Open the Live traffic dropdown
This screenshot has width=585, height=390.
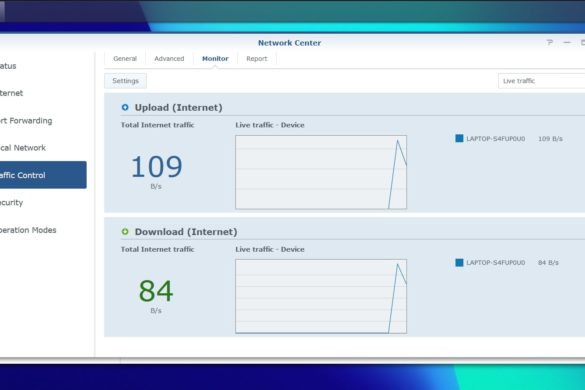[541, 81]
